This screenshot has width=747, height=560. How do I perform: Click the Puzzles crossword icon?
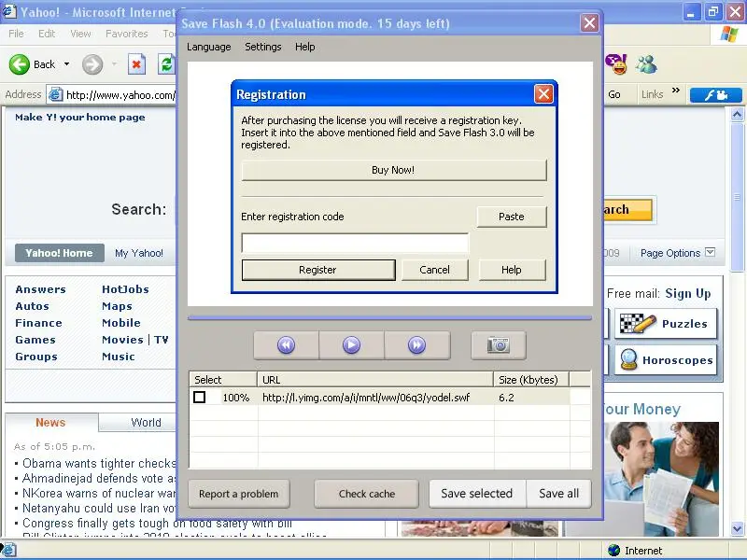tap(638, 324)
